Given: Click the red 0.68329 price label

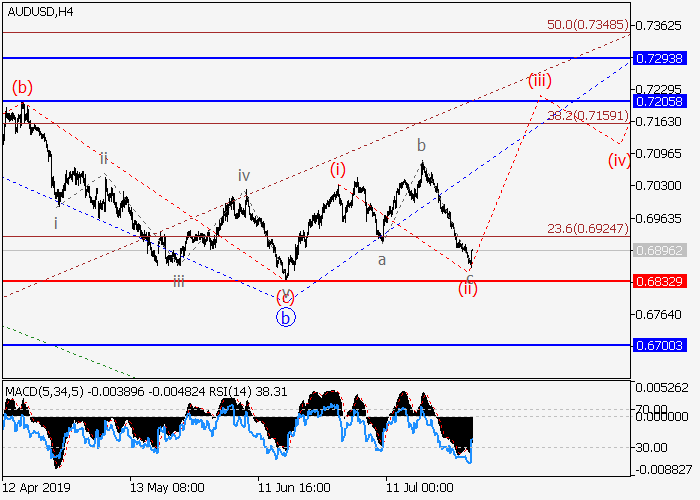Looking at the screenshot, I should 660,281.
